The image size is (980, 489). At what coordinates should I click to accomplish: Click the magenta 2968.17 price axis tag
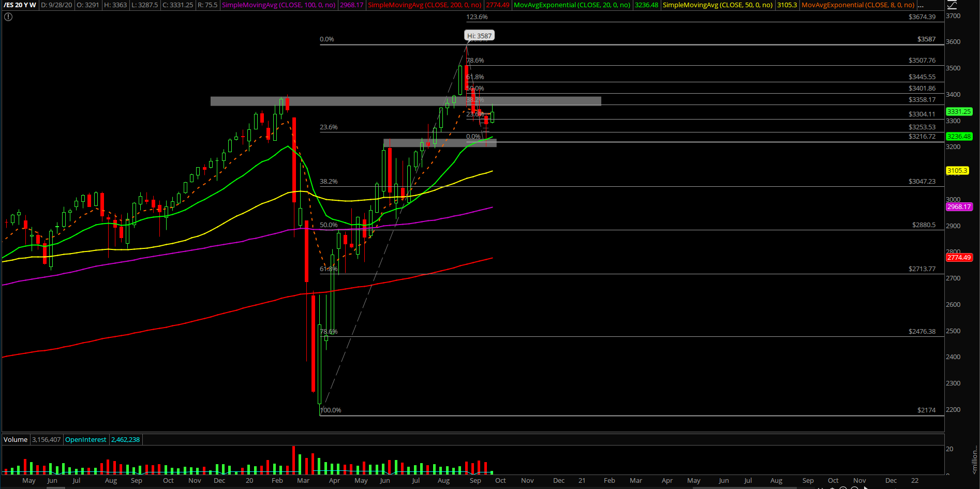959,207
